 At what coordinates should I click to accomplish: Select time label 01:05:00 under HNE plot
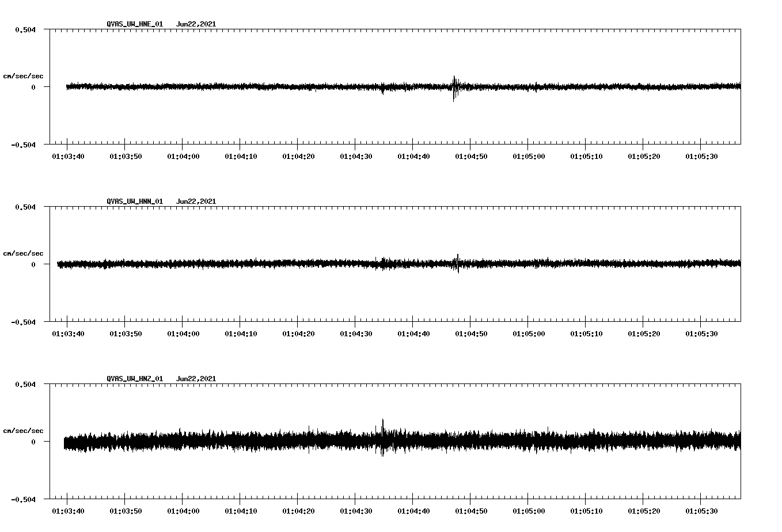529,157
